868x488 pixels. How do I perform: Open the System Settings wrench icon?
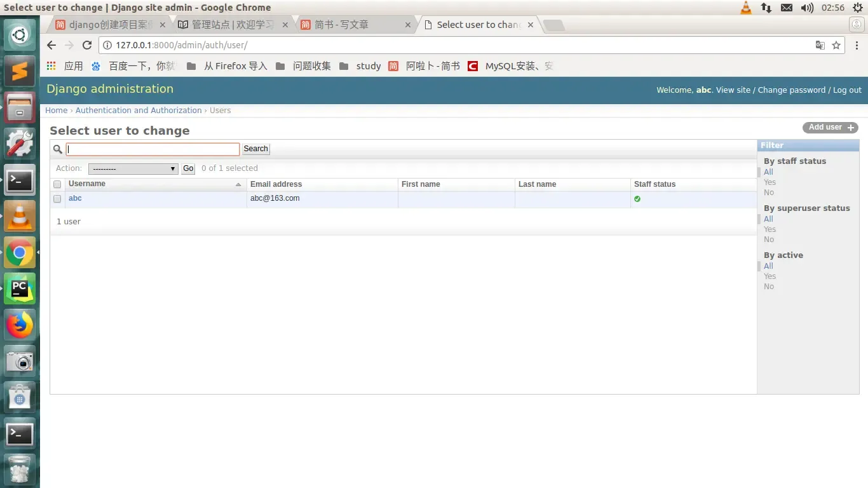[20, 144]
